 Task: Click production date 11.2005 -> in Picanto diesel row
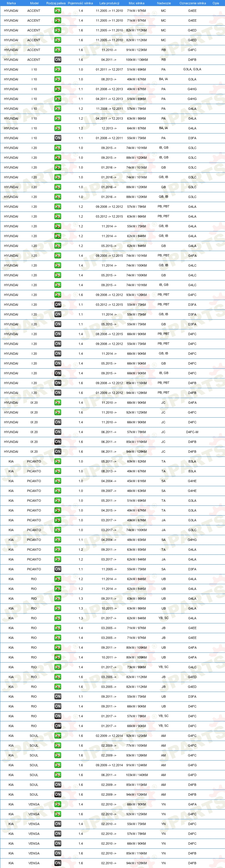[x=109, y=569]
